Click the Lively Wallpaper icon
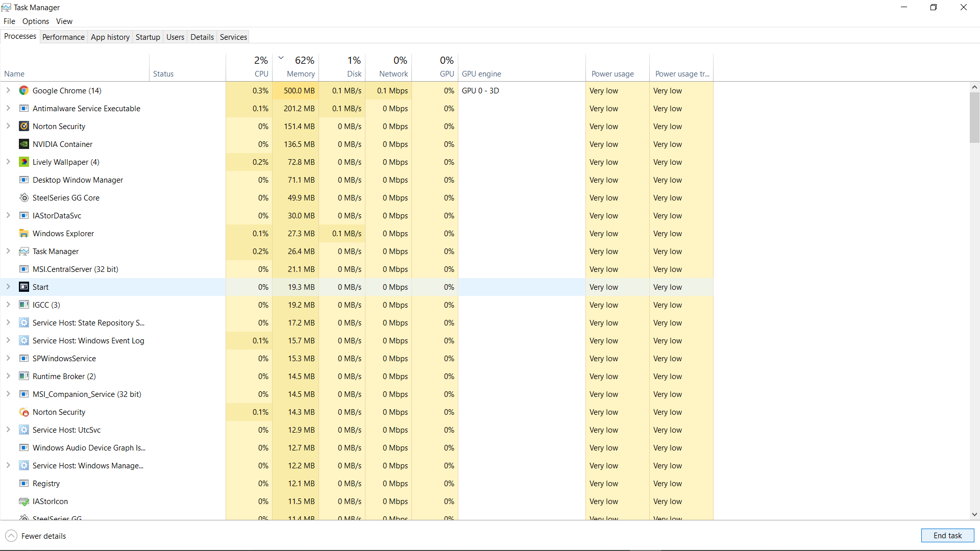 tap(24, 162)
